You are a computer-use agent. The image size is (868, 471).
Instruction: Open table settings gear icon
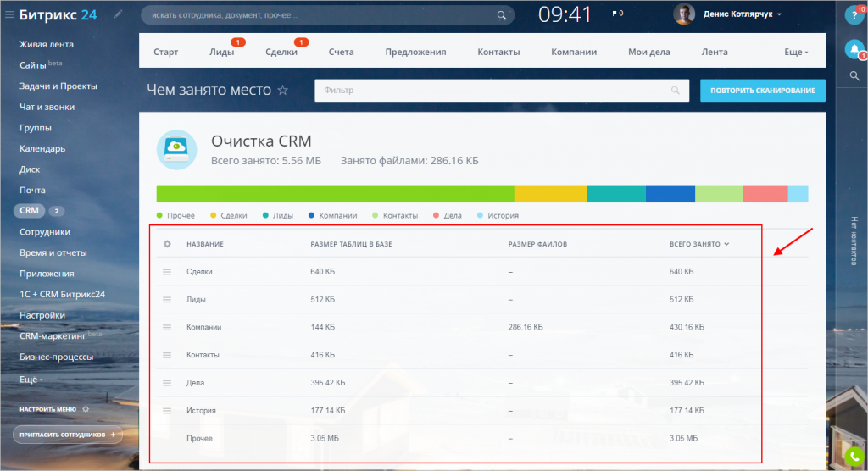pyautogui.click(x=167, y=244)
